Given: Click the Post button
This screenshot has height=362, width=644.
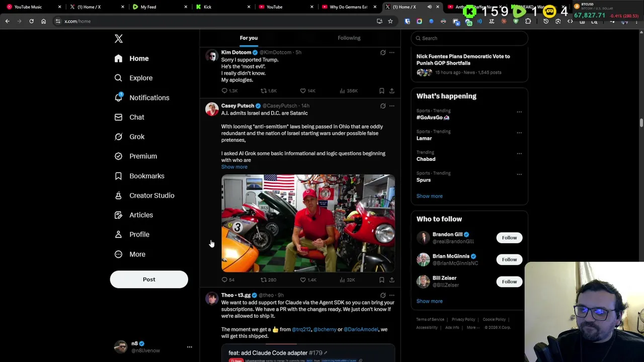Looking at the screenshot, I should pyautogui.click(x=149, y=280).
